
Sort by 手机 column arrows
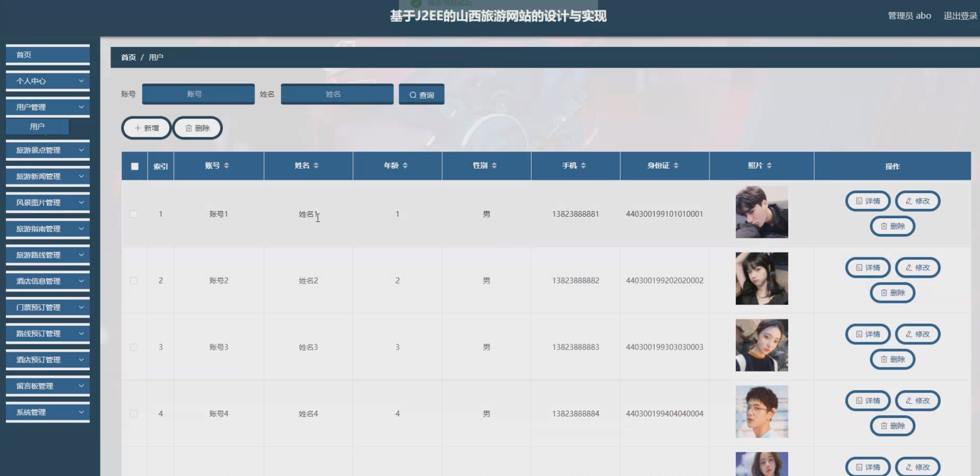[x=583, y=166]
